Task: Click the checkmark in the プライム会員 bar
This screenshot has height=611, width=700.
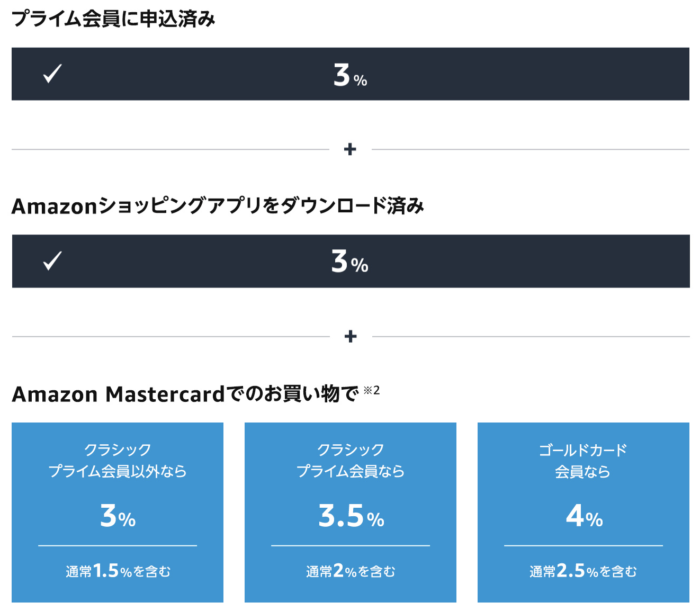Action: (53, 75)
